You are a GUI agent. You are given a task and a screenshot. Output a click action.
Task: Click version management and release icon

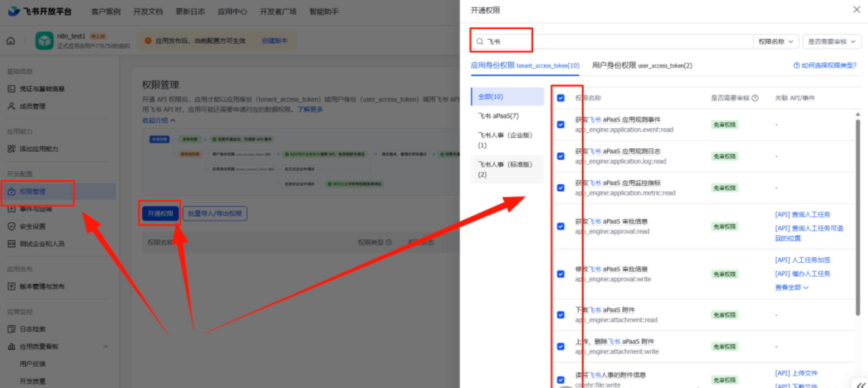12,286
